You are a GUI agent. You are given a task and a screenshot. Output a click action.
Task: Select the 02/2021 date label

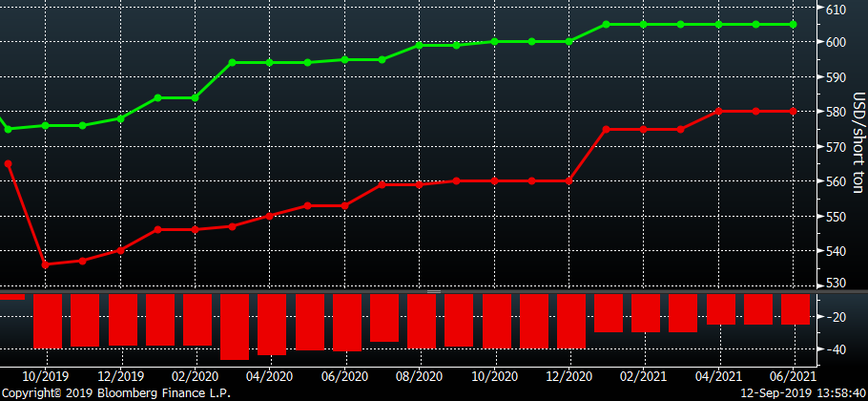644,375
